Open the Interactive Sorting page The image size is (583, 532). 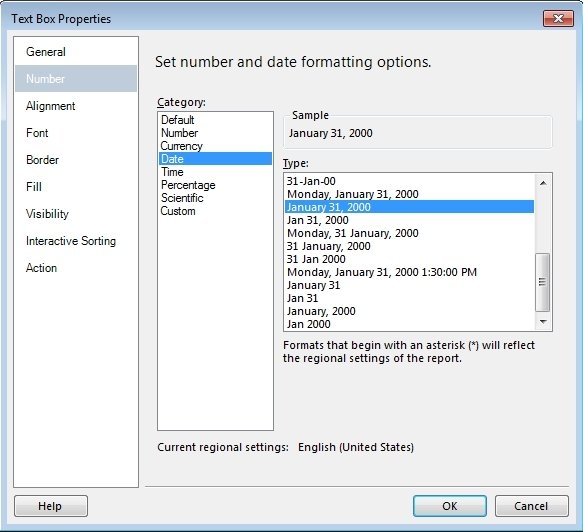[x=76, y=241]
